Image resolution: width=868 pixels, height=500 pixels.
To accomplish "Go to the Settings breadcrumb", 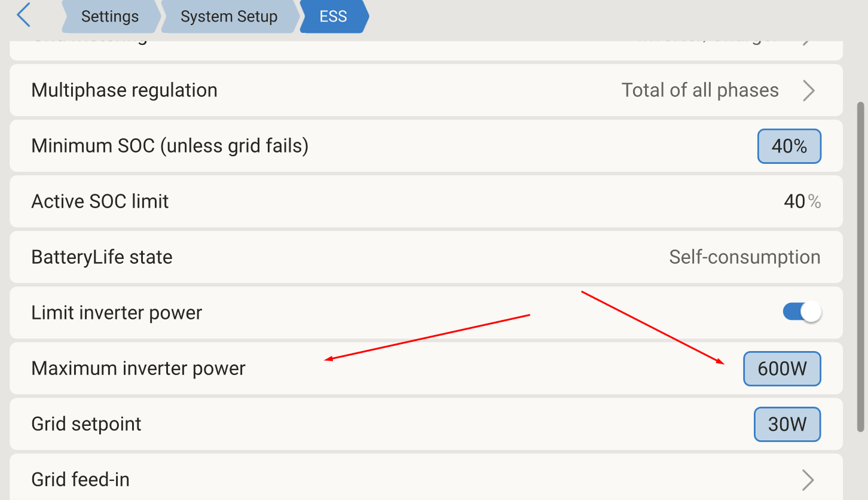I will [x=109, y=16].
